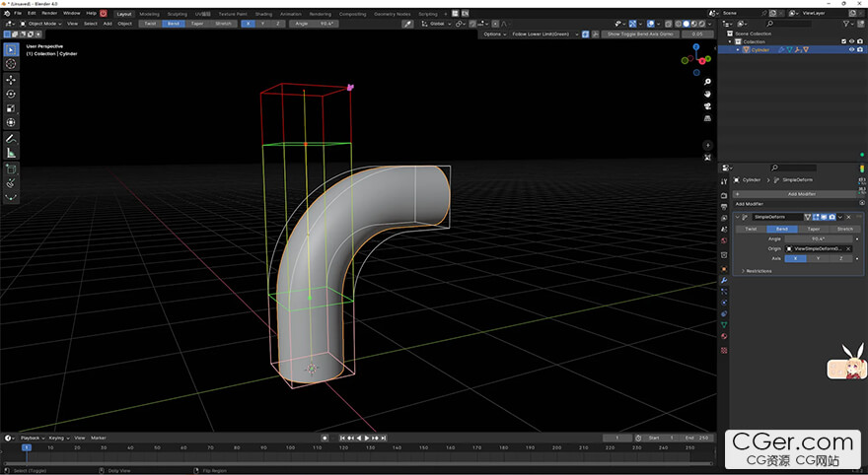Open the Modifiers wrench properties tab
868x475 pixels.
(724, 281)
